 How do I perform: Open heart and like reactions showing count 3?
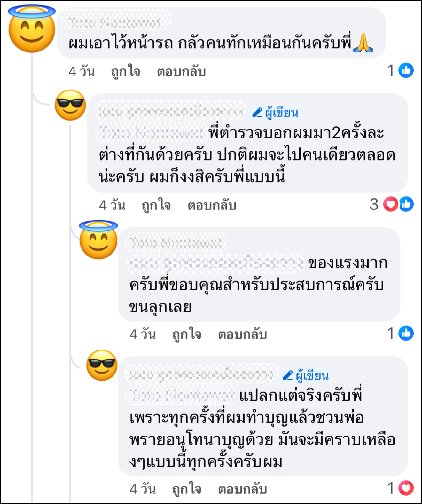click(x=398, y=204)
